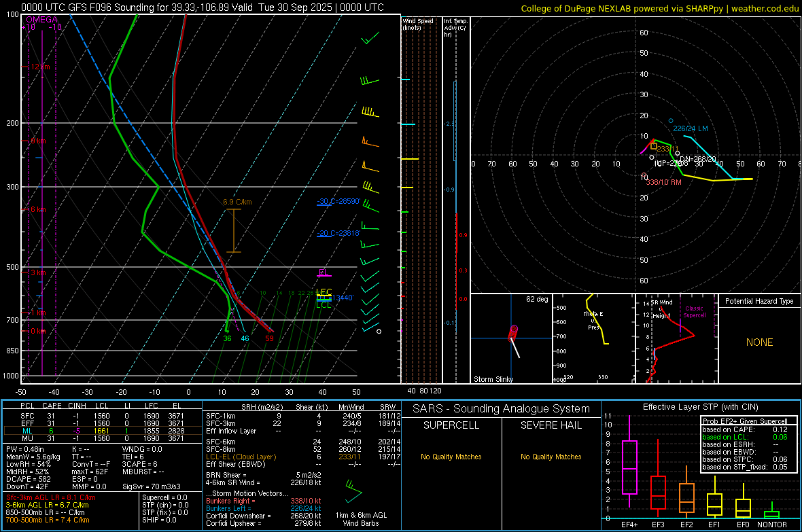Screen dimensions: 802x532
Task: Click the based on CAPE 0.12 line
Action: pyautogui.click(x=745, y=429)
